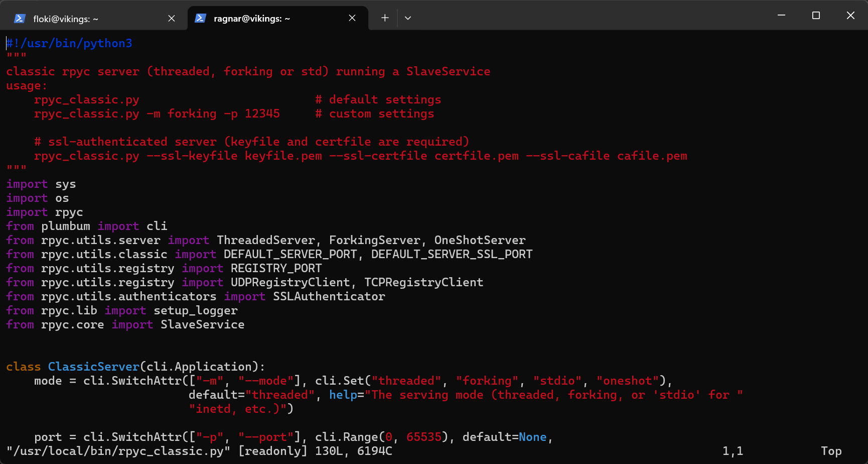The height and width of the screenshot is (464, 868).
Task: Open a new terminal tab
Action: (385, 18)
